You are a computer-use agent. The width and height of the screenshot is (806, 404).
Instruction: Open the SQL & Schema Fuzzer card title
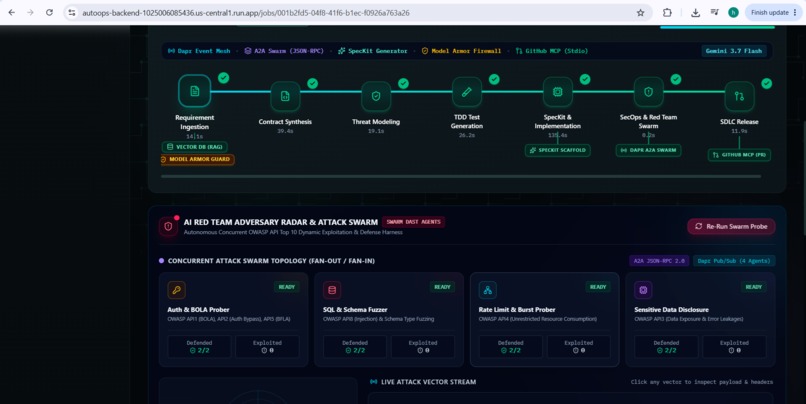point(355,309)
